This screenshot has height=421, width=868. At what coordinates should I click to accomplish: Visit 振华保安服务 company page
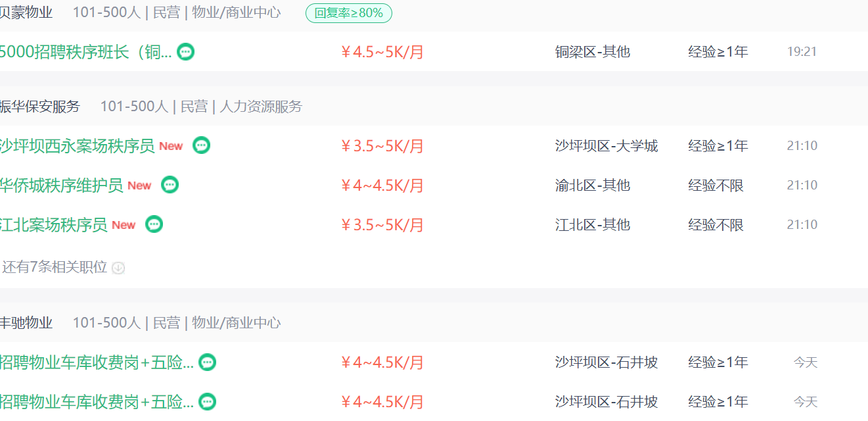[x=39, y=107]
